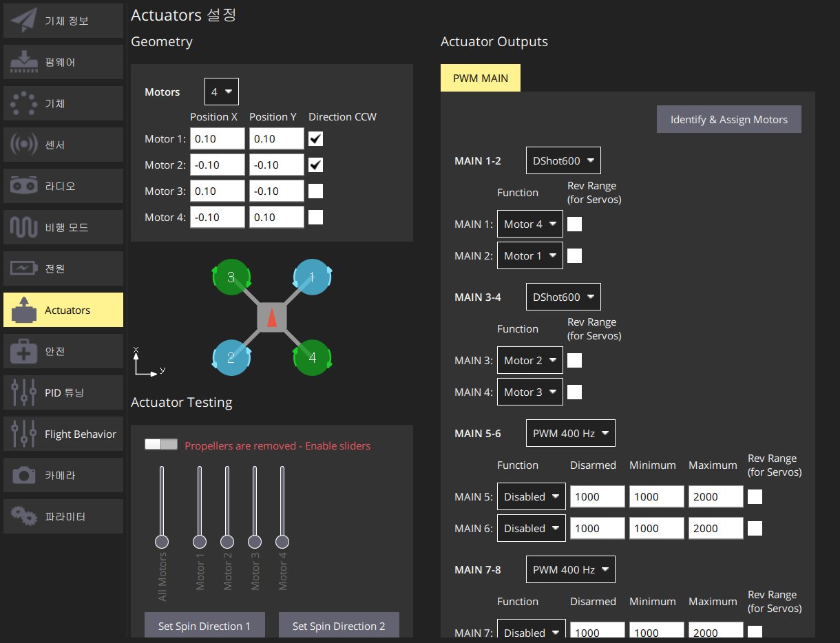Expand the MAIN 1-2 DShot600 protocol dropdown
The image size is (840, 643).
(x=563, y=160)
